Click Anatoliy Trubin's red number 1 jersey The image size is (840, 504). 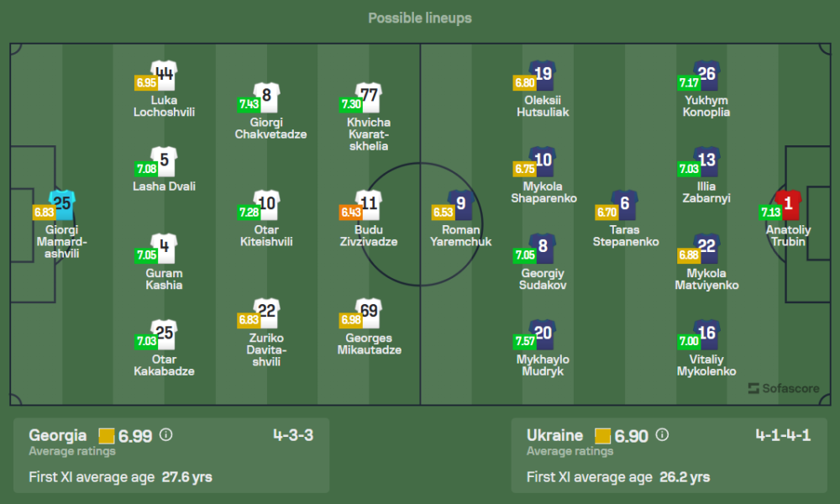(x=787, y=203)
